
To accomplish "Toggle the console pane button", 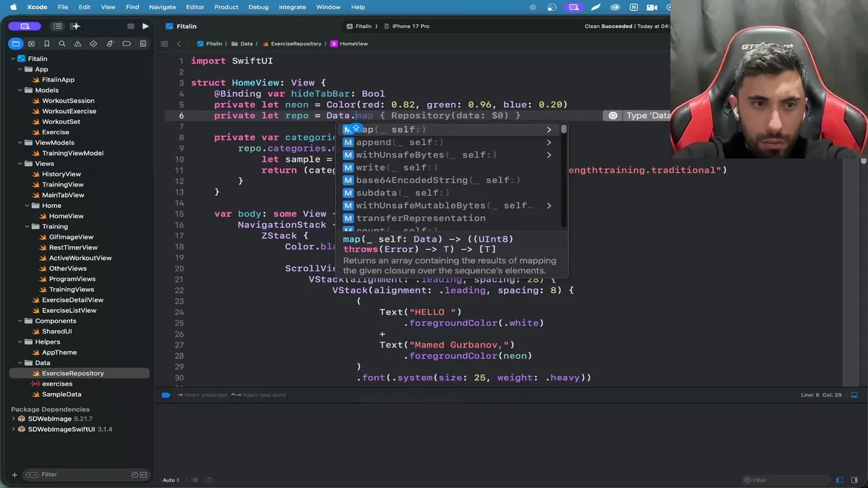I will pos(854,480).
